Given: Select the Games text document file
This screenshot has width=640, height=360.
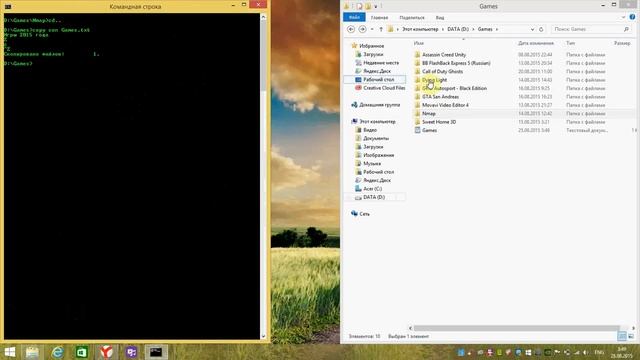Looking at the screenshot, I should [429, 130].
